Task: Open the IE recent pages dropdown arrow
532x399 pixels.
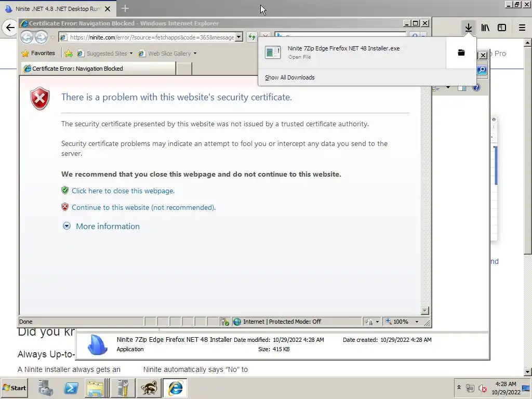Action: point(52,37)
